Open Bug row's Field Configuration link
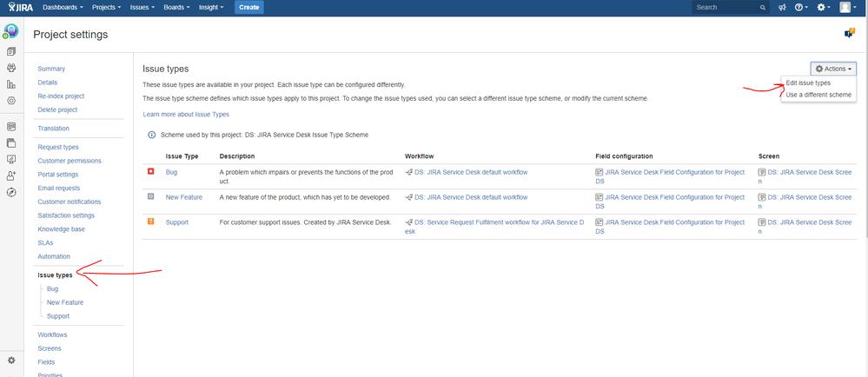868x377 pixels. point(671,176)
